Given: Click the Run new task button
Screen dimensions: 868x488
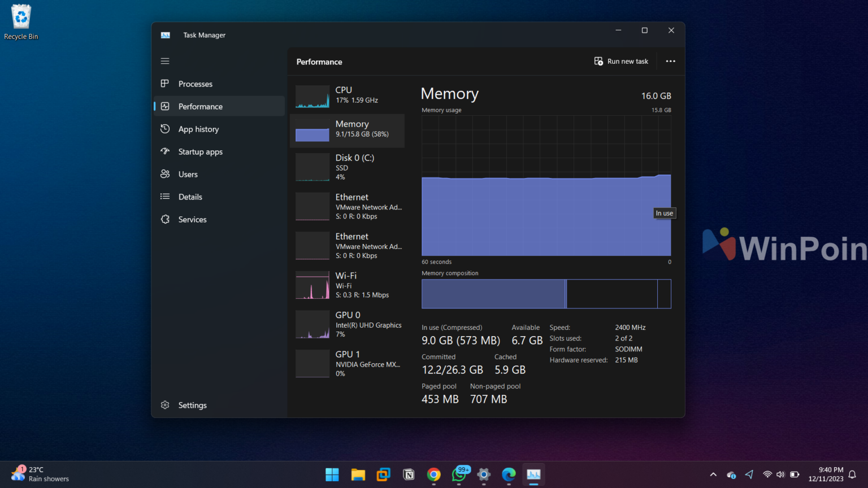Looking at the screenshot, I should [x=621, y=61].
